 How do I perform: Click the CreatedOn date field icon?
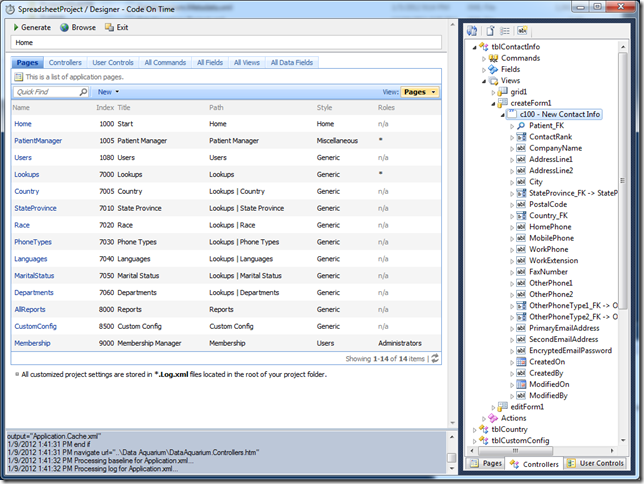(x=520, y=361)
